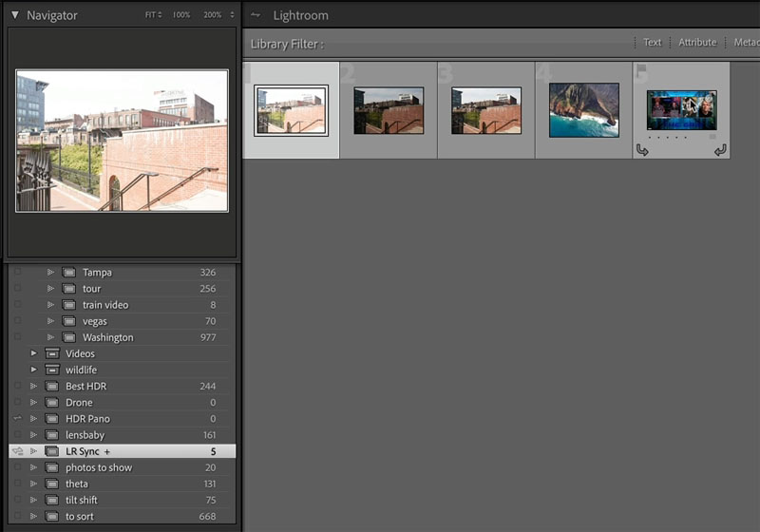Image resolution: width=760 pixels, height=532 pixels.
Task: Rotate the fifth thumbnail clockwise
Action: [720, 150]
